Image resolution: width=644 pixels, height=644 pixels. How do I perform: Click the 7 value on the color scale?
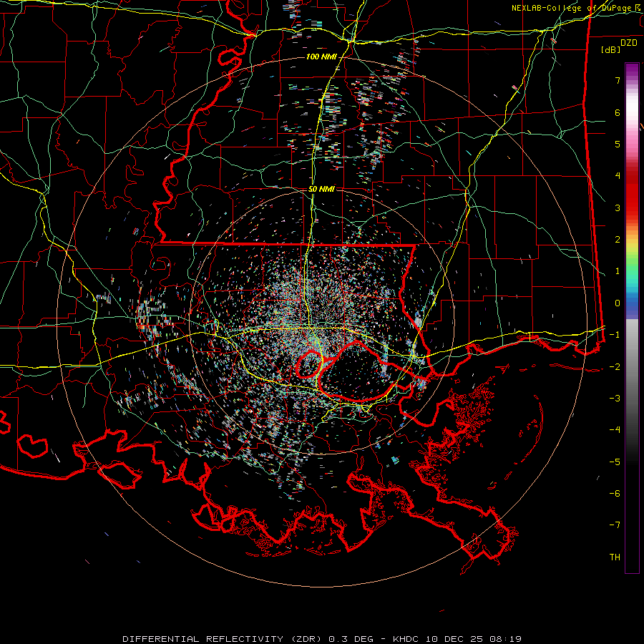pyautogui.click(x=618, y=80)
